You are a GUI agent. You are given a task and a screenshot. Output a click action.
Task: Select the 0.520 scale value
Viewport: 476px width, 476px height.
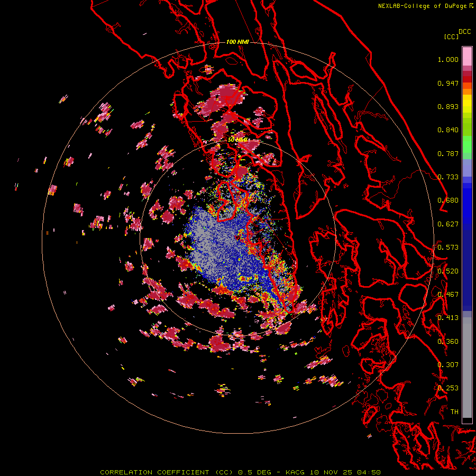(x=448, y=271)
